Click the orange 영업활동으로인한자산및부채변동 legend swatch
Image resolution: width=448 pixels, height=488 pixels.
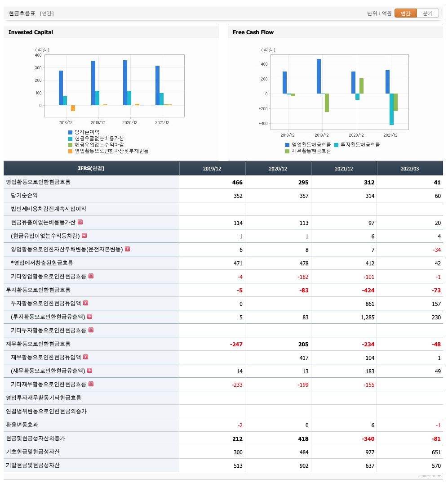pyautogui.click(x=70, y=151)
